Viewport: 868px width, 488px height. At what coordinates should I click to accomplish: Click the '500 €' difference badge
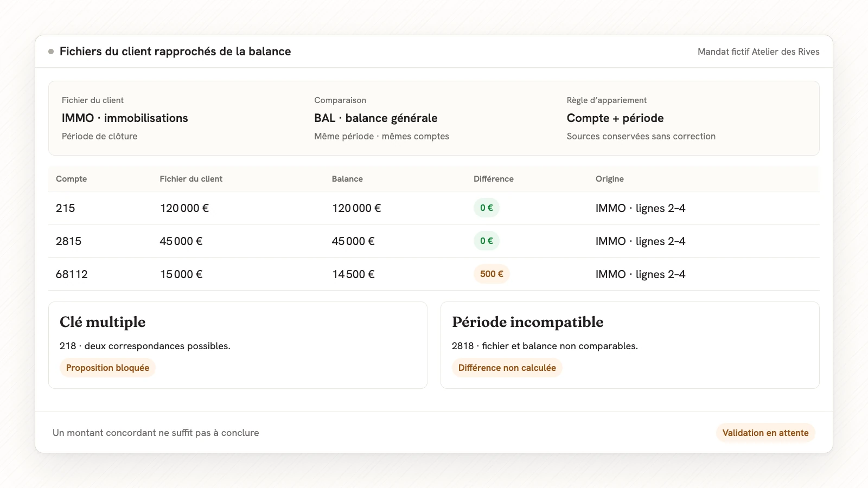click(x=492, y=274)
